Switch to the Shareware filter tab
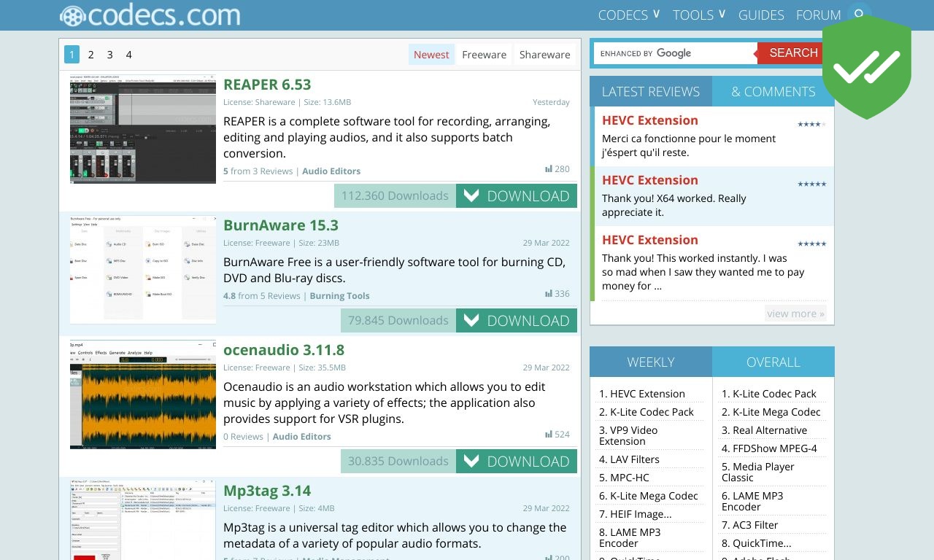Viewport: 934px width, 560px height. 545,55
